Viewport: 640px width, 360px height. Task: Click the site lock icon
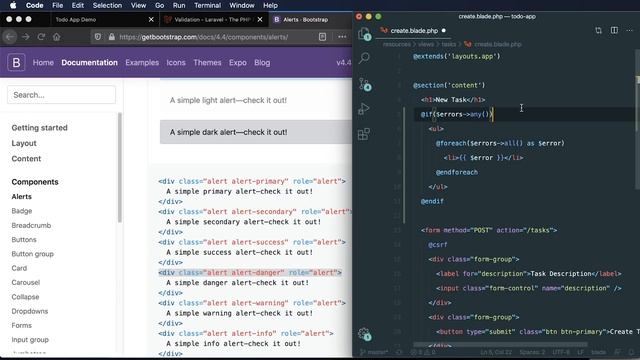tap(111, 37)
